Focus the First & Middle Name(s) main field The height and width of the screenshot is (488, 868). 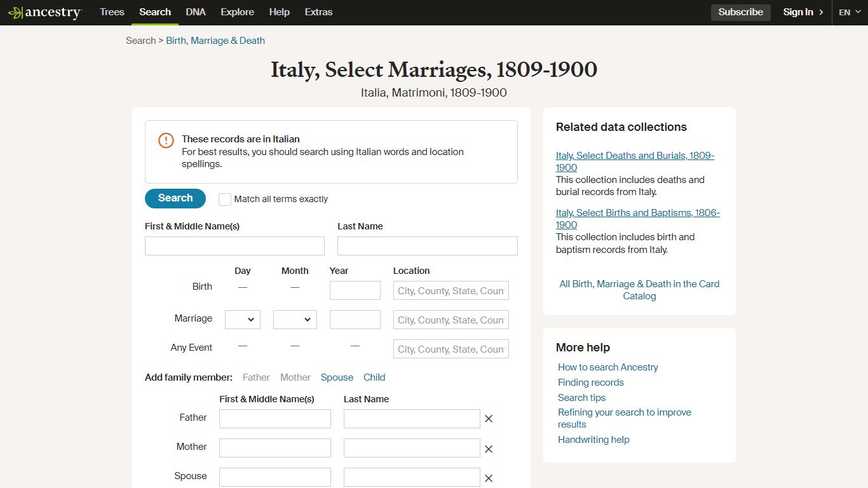(x=234, y=246)
